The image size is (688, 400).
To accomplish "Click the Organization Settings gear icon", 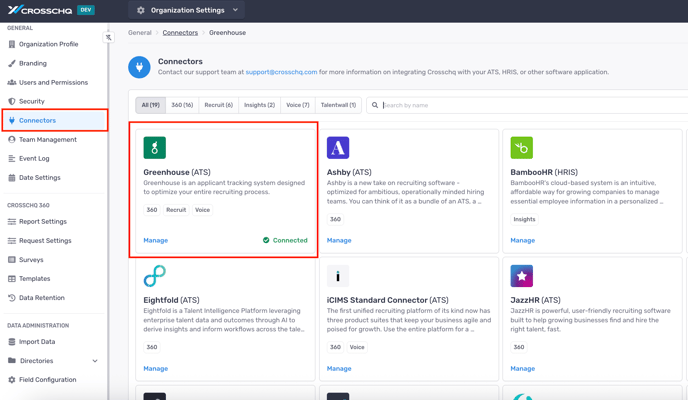I will [x=140, y=10].
